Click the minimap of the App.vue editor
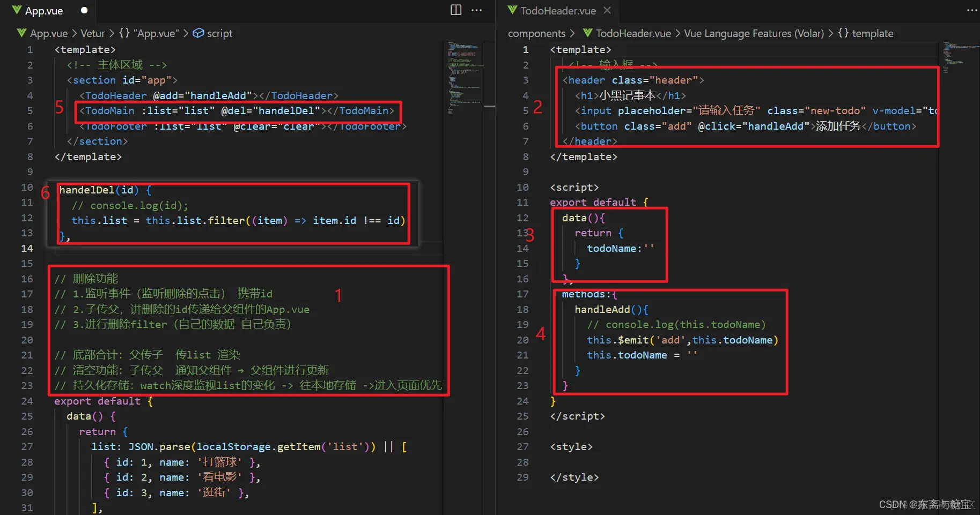The image size is (980, 515). pyautogui.click(x=465, y=78)
